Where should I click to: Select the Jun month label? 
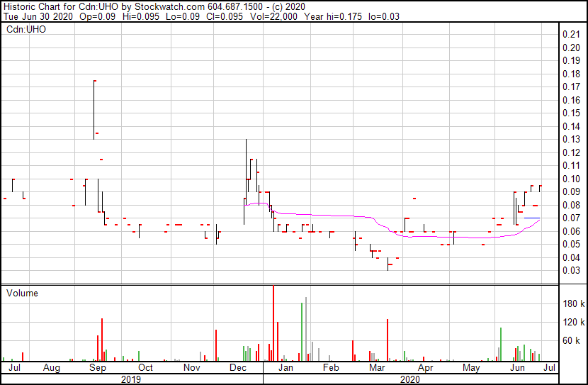pyautogui.click(x=517, y=367)
